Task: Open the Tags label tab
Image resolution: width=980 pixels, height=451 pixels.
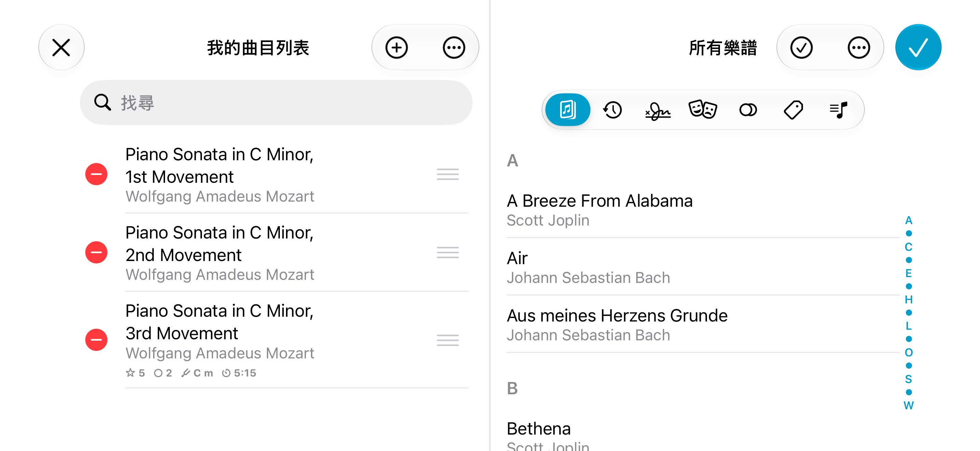Action: [x=793, y=110]
